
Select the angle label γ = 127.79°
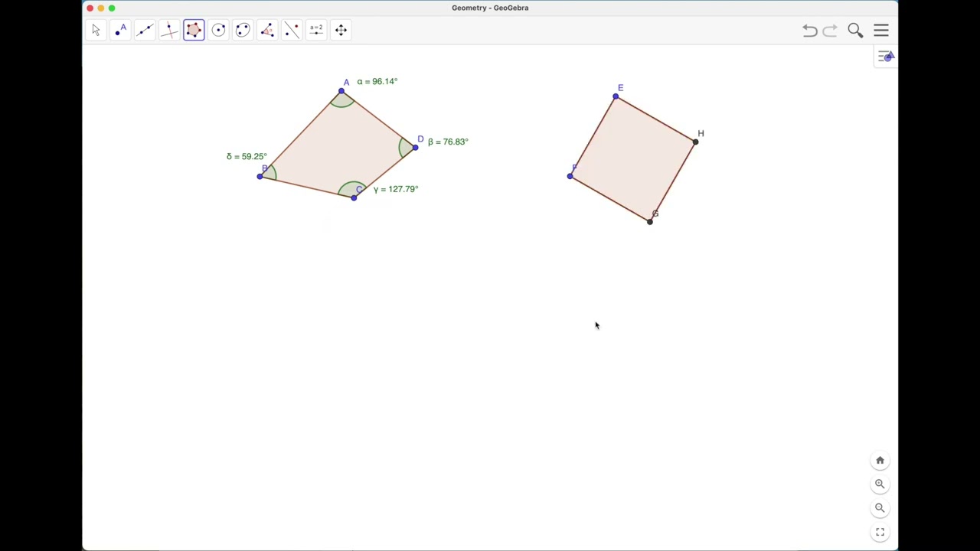[x=396, y=189]
